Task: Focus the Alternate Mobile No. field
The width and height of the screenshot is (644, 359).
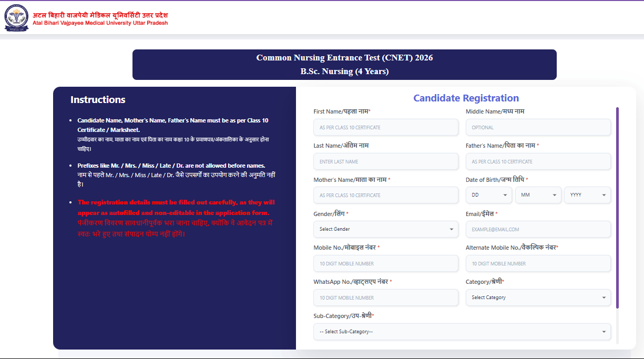Action: pos(538,263)
